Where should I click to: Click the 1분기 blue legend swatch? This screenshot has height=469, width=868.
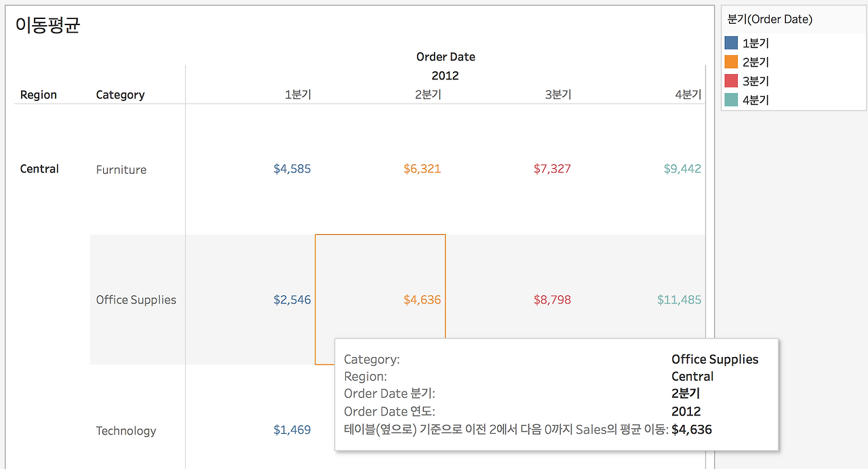tap(731, 43)
